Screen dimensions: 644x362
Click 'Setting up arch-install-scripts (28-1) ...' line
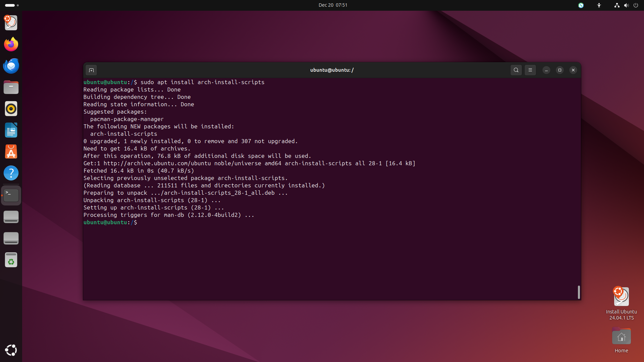tap(154, 207)
